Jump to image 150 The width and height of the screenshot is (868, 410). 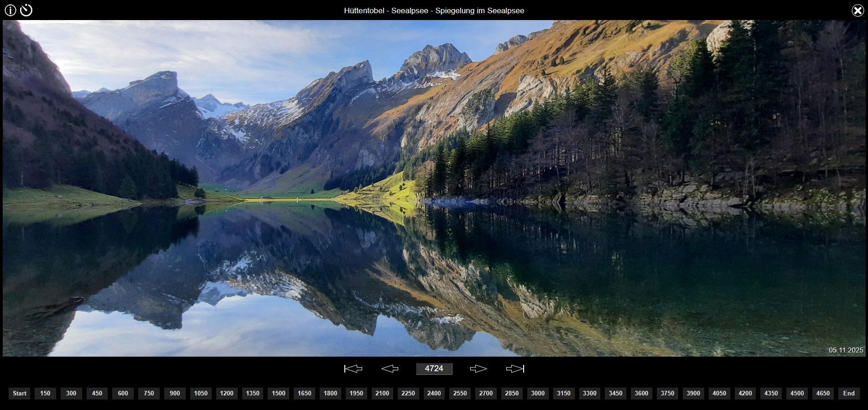click(x=45, y=393)
